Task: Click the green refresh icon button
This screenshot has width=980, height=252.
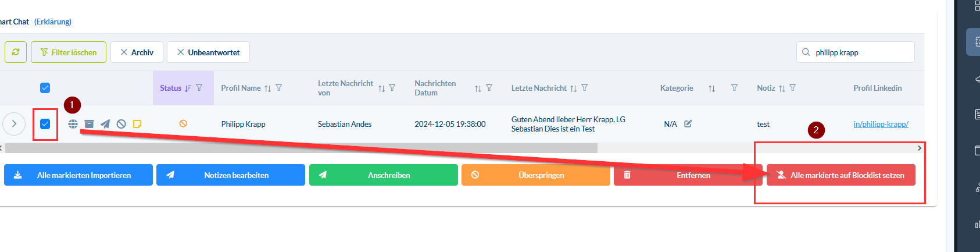Action: click(16, 52)
